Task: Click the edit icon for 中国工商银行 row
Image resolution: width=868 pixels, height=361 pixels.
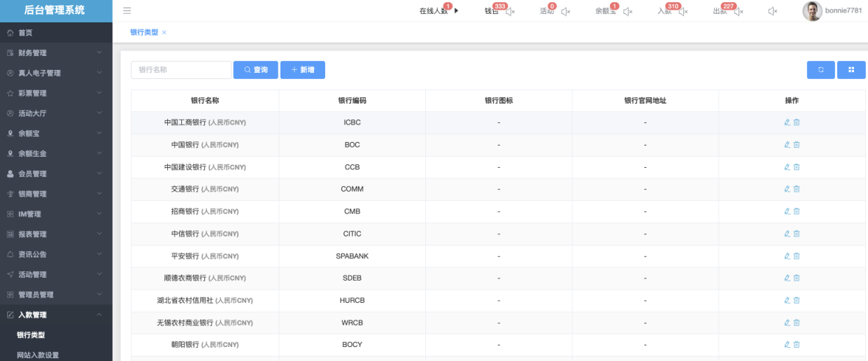Action: coord(787,122)
